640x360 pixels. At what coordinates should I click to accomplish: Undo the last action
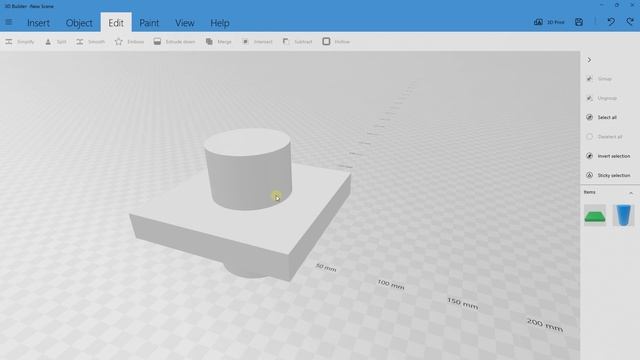point(611,22)
